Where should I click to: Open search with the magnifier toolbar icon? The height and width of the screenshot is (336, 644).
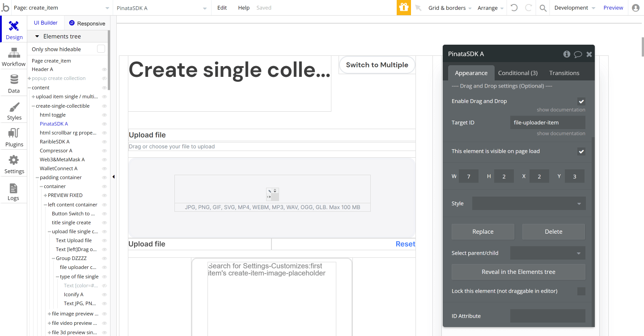pos(542,8)
